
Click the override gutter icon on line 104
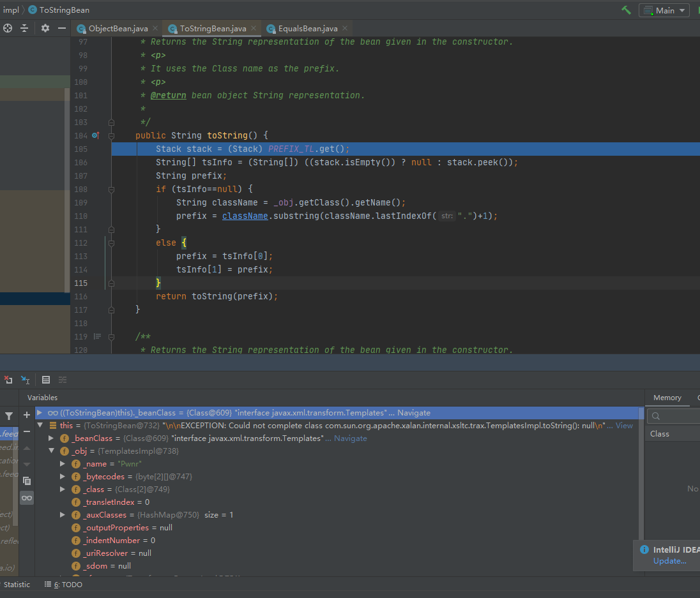click(96, 135)
